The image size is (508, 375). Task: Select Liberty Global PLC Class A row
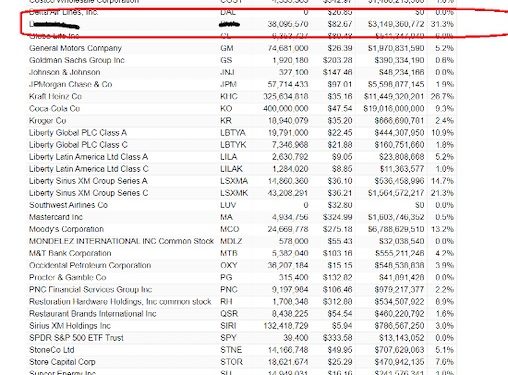[241, 133]
